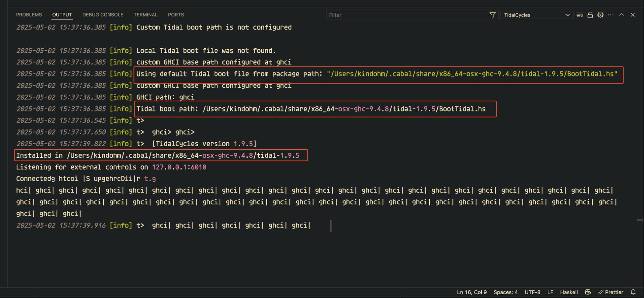Image resolution: width=644 pixels, height=298 pixels.
Task: Click the "Custom Tidal boot path is not configured" line
Action: pos(214,28)
